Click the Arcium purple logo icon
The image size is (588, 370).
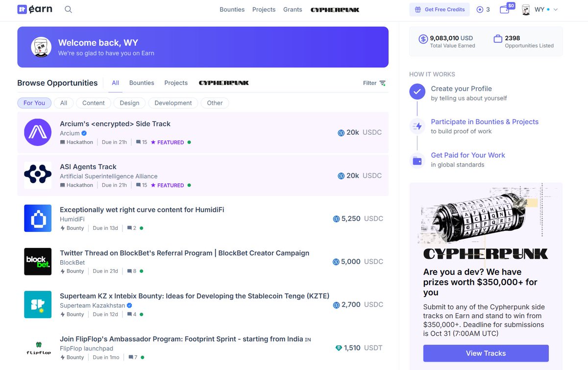[x=38, y=132]
